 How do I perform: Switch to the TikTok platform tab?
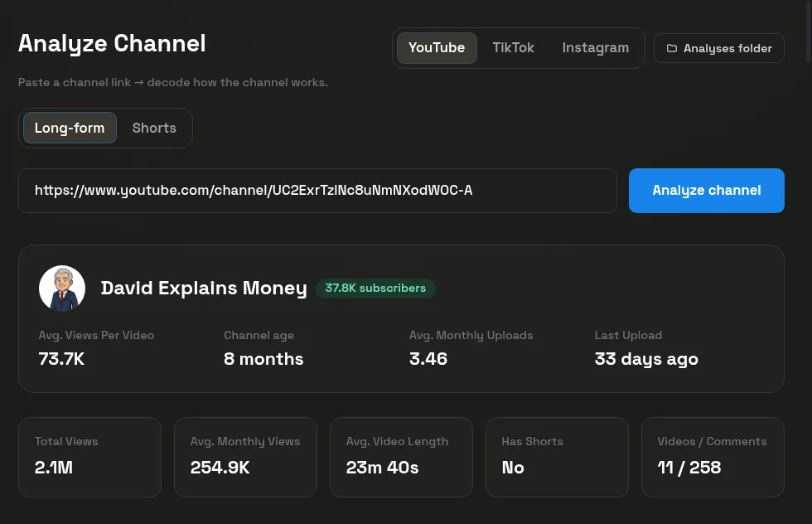[x=513, y=48]
